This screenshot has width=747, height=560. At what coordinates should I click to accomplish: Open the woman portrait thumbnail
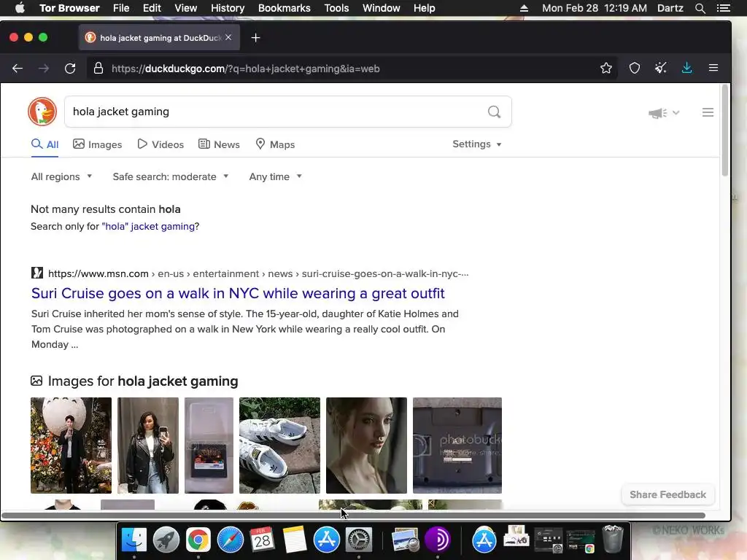366,446
